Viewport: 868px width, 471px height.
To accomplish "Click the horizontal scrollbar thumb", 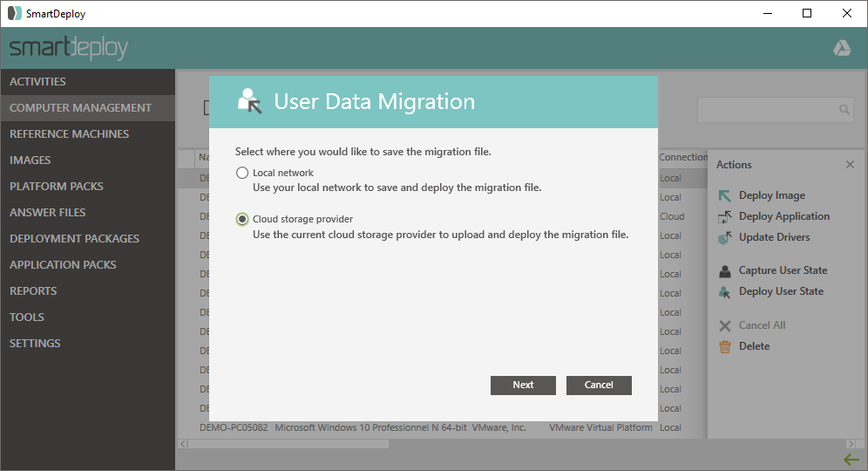I will 288,444.
